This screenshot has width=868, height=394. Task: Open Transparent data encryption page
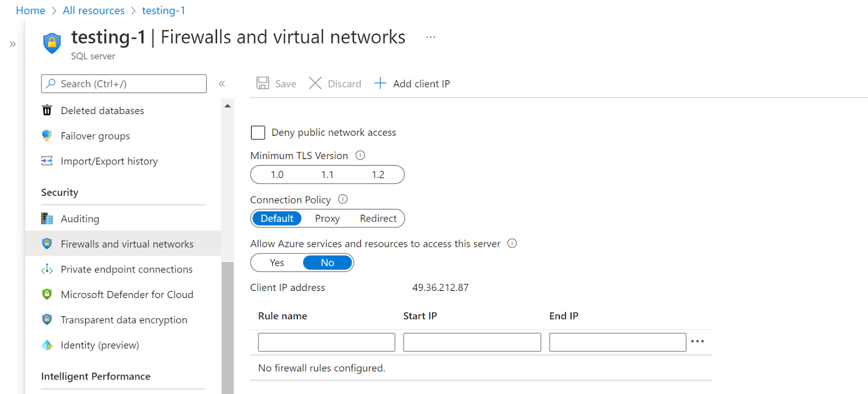tap(124, 320)
